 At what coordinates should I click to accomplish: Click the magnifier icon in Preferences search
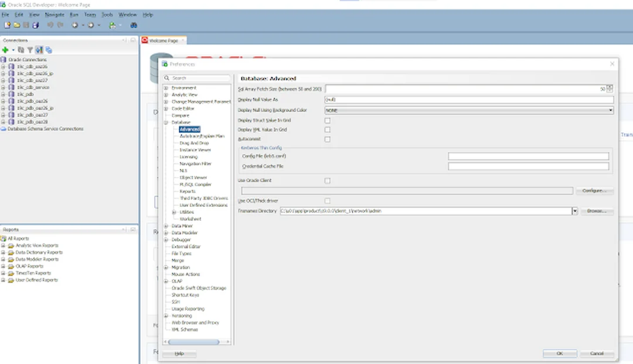point(166,78)
